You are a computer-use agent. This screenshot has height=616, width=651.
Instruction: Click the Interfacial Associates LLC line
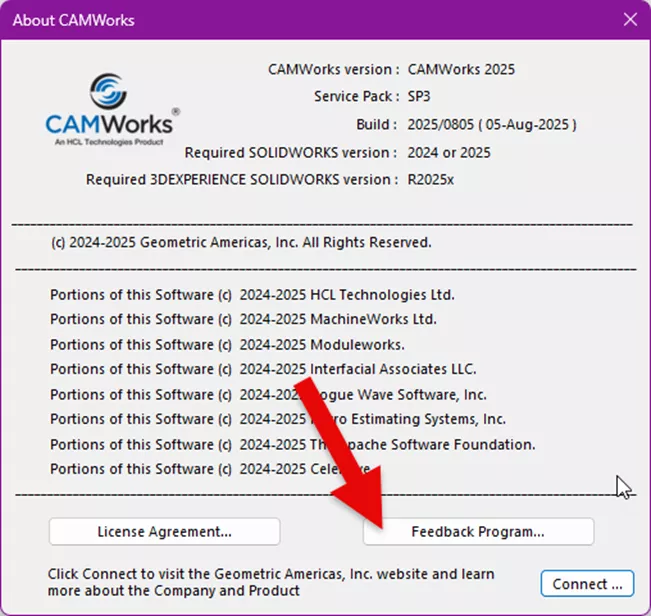pos(263,369)
